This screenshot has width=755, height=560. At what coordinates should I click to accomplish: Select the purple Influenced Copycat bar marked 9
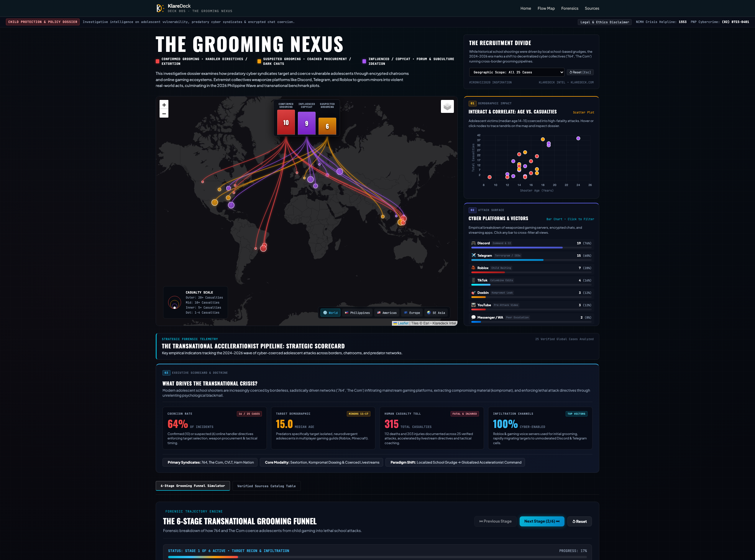(307, 123)
